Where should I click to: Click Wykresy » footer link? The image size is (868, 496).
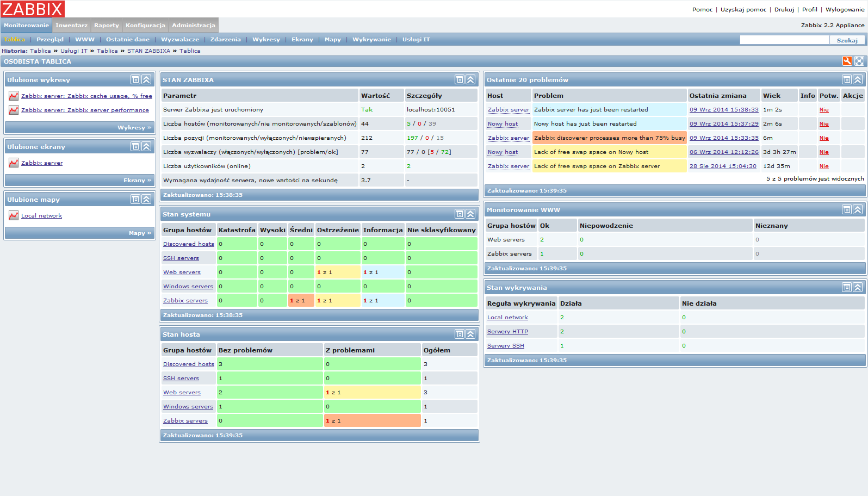(134, 127)
